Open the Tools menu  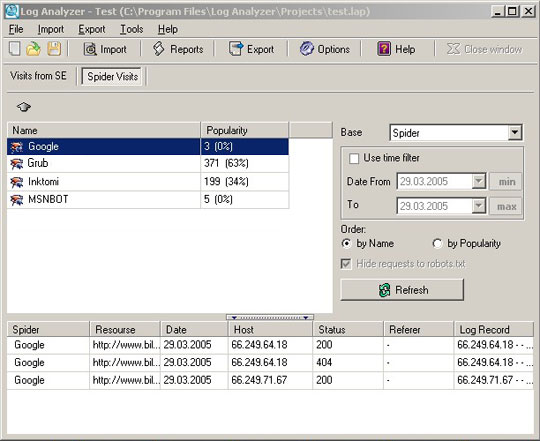pyautogui.click(x=132, y=30)
